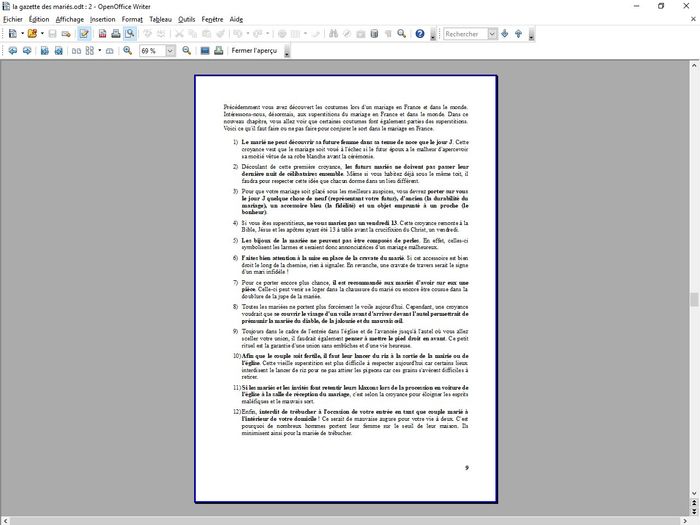The image size is (700, 525).
Task: Open the 69 % zoom level dropdown
Action: pos(170,51)
